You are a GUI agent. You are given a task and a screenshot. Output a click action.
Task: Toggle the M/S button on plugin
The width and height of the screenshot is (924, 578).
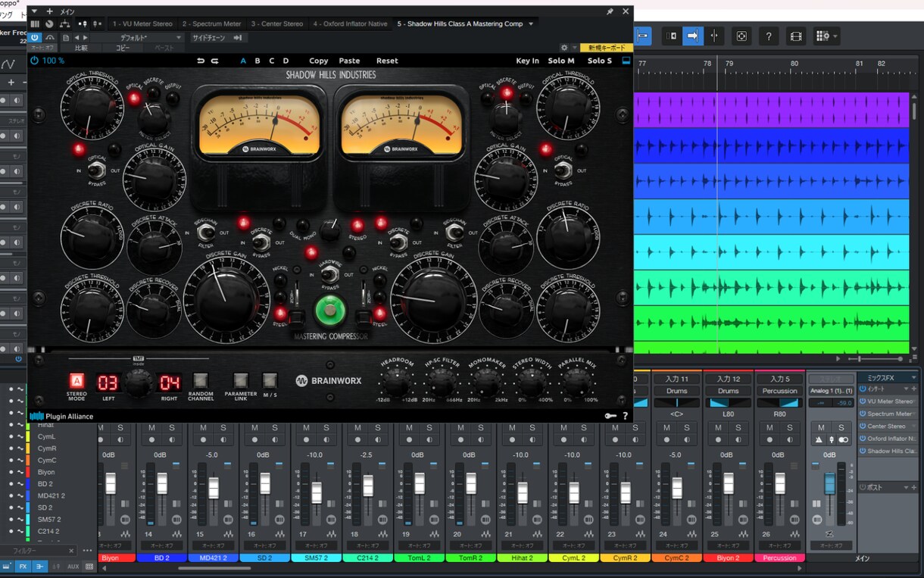coord(270,380)
